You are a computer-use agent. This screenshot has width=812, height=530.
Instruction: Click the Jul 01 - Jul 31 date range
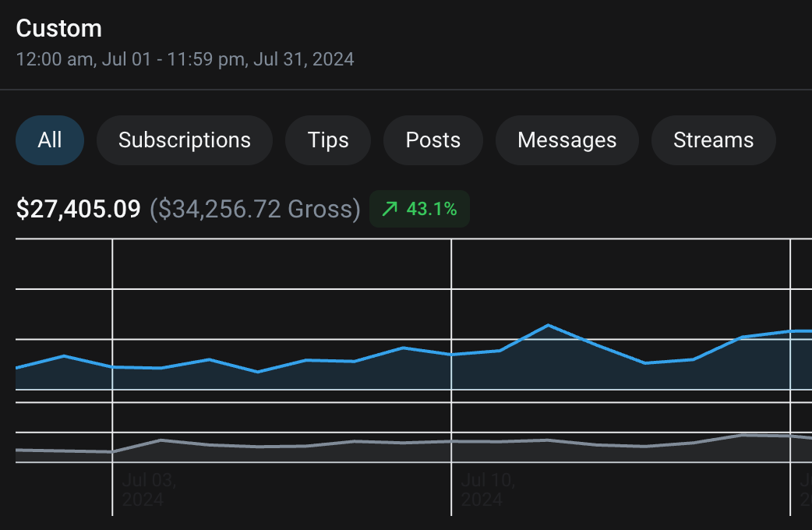pyautogui.click(x=185, y=59)
